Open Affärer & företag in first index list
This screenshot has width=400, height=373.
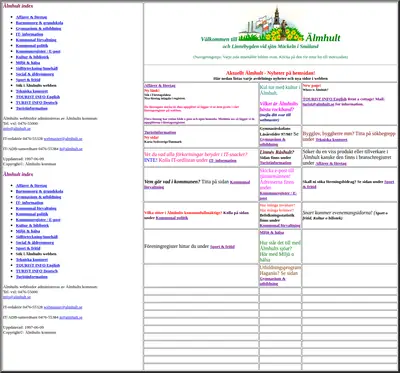(x=31, y=17)
